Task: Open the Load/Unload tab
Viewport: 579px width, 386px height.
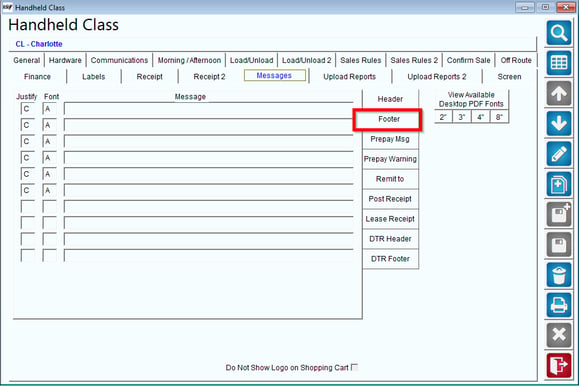Action: click(251, 60)
